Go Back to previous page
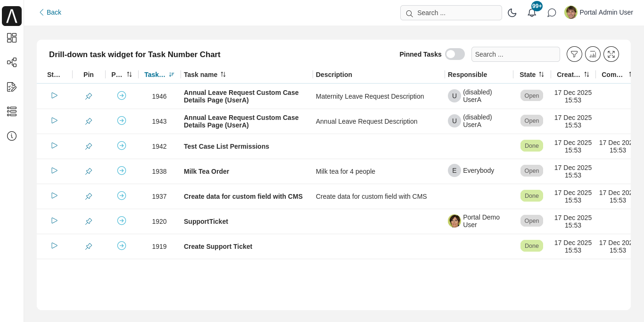This screenshot has height=322, width=644. pyautogui.click(x=50, y=12)
